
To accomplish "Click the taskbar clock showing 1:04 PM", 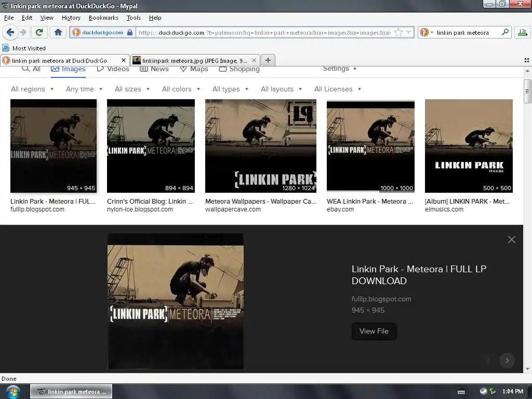I will [x=513, y=391].
